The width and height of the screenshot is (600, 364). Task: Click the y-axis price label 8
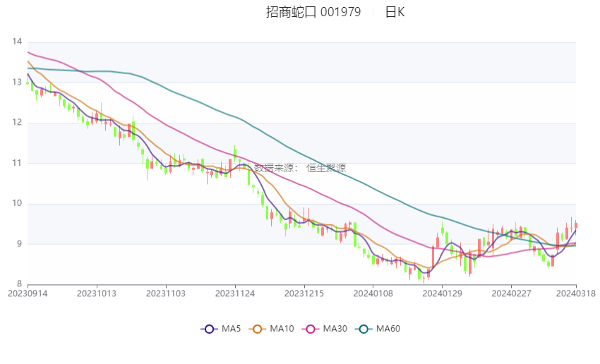(x=19, y=284)
